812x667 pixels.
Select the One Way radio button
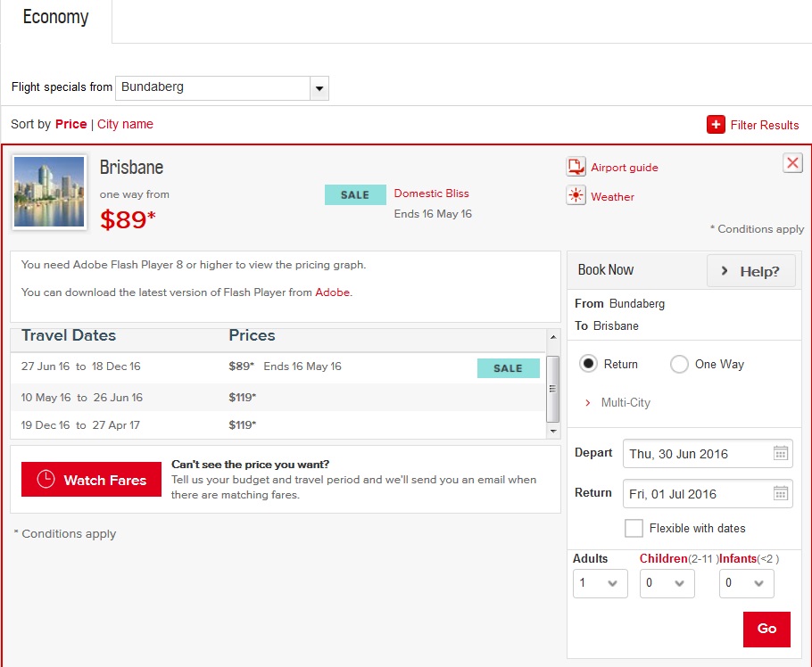(679, 364)
